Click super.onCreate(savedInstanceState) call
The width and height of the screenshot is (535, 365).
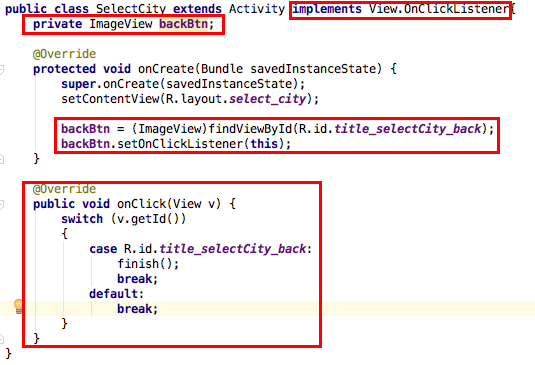pyautogui.click(x=183, y=84)
